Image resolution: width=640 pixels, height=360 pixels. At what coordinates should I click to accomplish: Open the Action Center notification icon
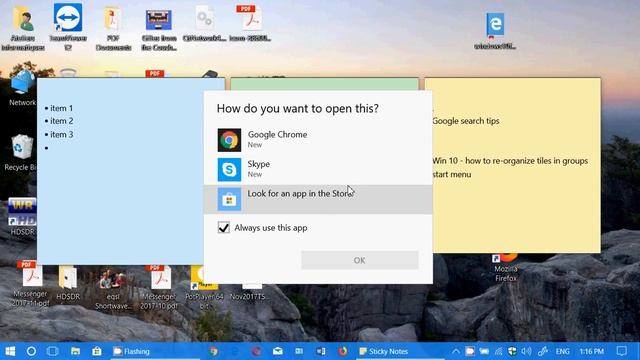tap(622, 351)
